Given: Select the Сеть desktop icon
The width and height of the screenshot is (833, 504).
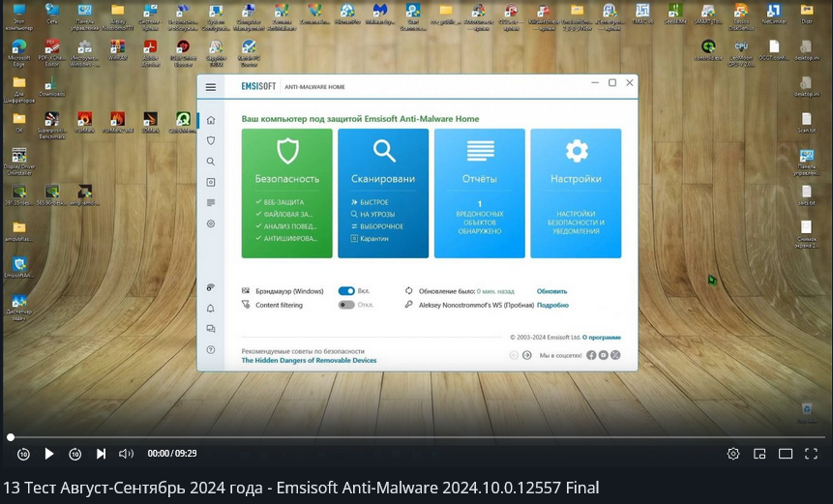Looking at the screenshot, I should 52,15.
